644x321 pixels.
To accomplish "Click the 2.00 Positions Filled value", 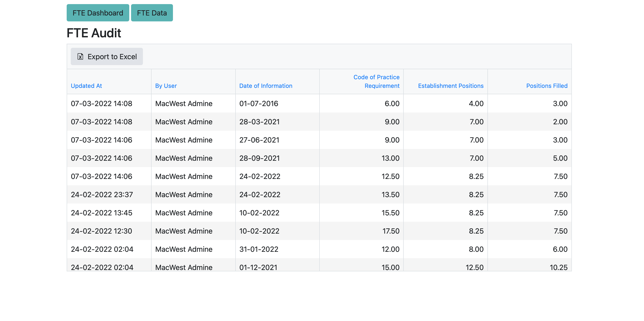I will click(x=560, y=122).
